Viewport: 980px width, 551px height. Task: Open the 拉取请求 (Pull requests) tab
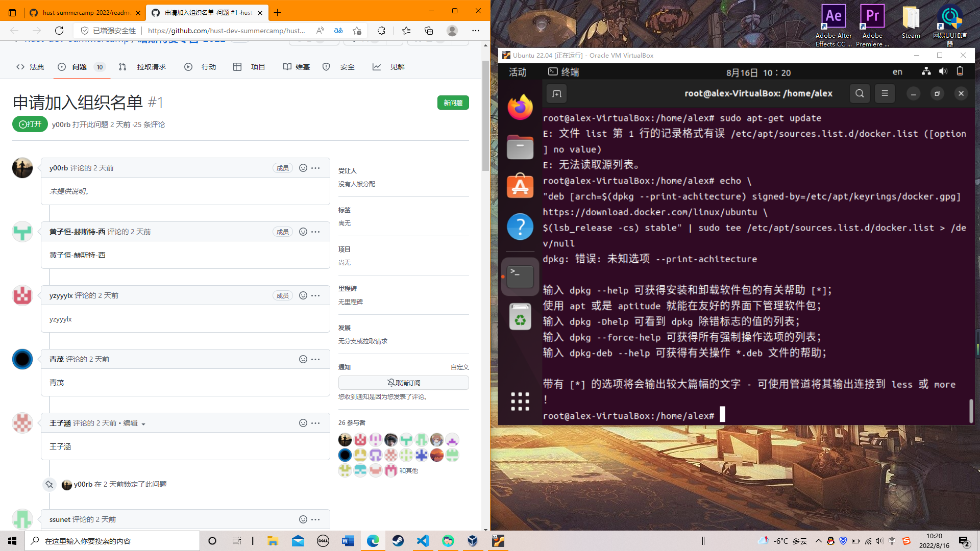pyautogui.click(x=142, y=67)
